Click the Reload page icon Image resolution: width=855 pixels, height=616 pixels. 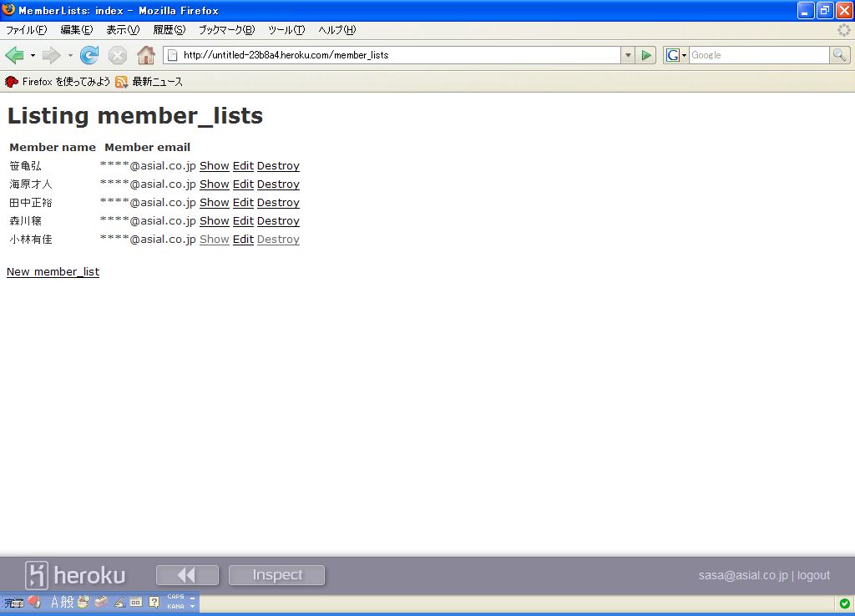(x=89, y=55)
